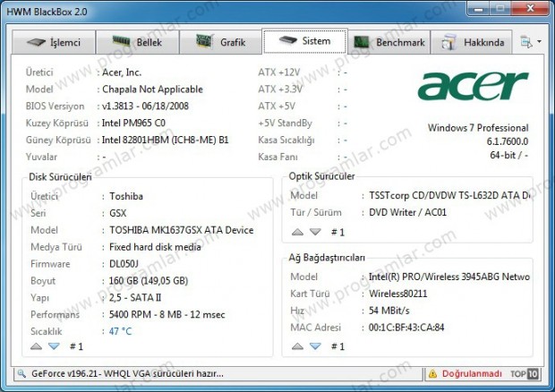Close the HWM BlackBox window
Screen dimensions: 555x392
point(530,8)
